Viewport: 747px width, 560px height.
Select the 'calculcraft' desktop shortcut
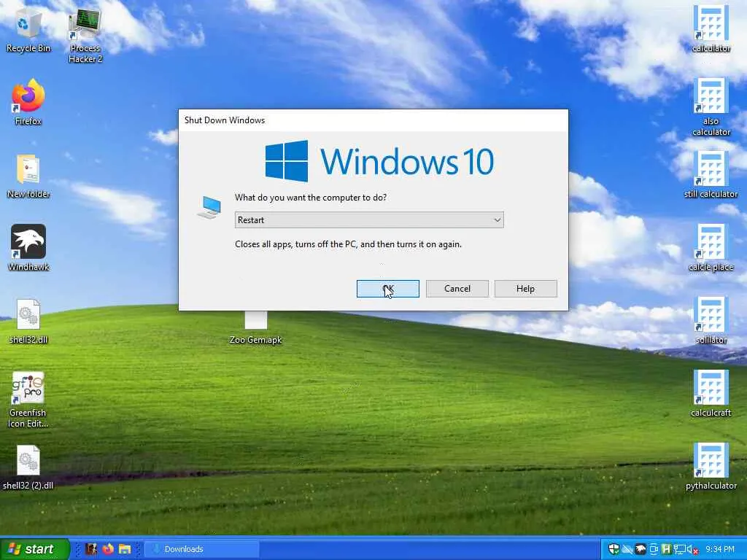[711, 394]
